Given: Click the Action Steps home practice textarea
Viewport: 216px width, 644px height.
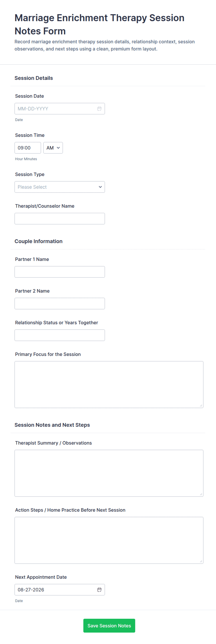Looking at the screenshot, I should 109,540.
